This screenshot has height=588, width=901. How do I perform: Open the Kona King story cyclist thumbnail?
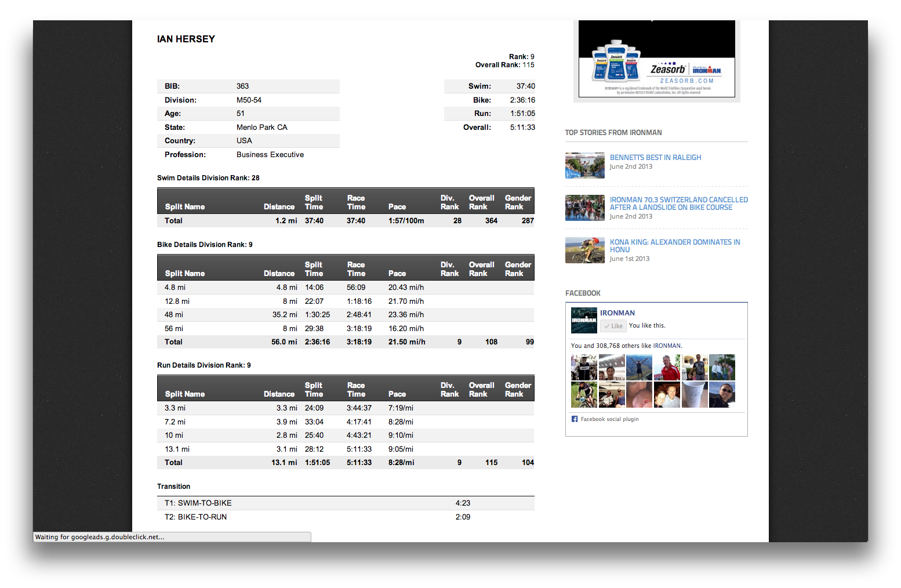pos(584,250)
